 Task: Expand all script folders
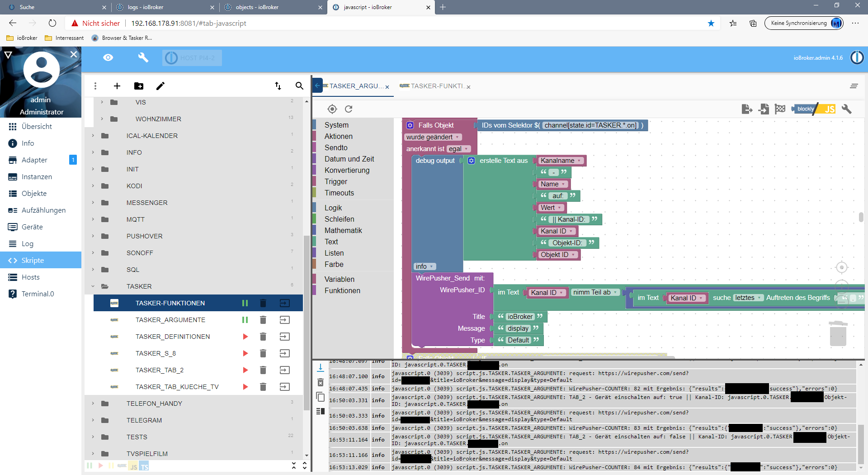pos(305,465)
